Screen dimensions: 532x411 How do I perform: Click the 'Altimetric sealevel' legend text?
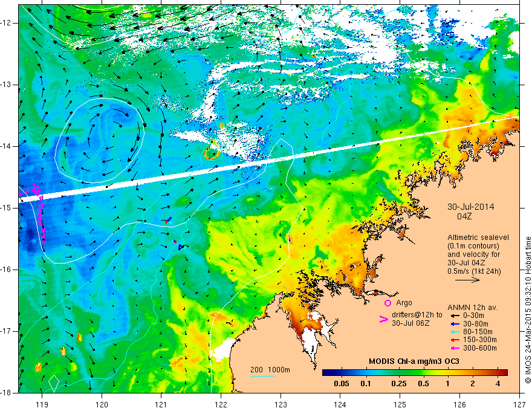[x=478, y=238]
